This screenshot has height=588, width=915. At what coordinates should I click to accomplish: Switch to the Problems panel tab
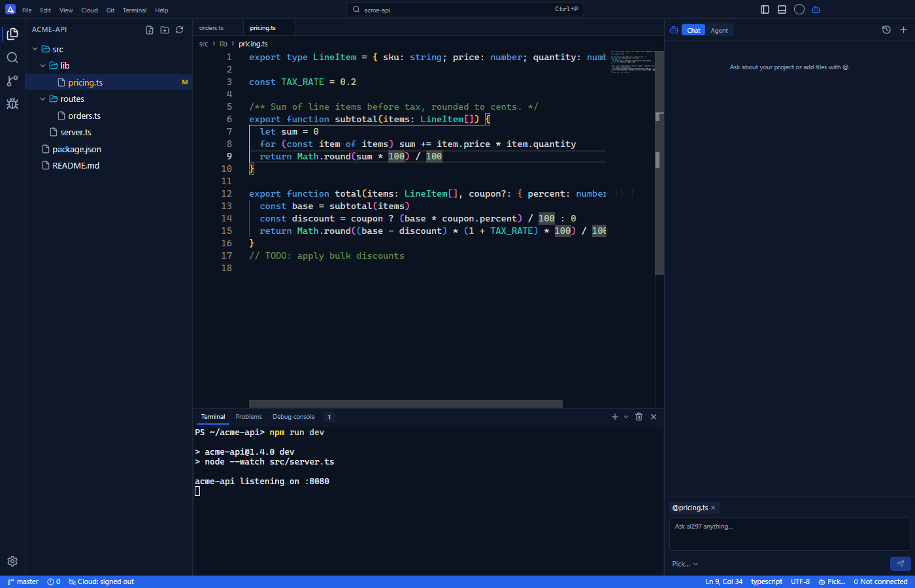249,417
